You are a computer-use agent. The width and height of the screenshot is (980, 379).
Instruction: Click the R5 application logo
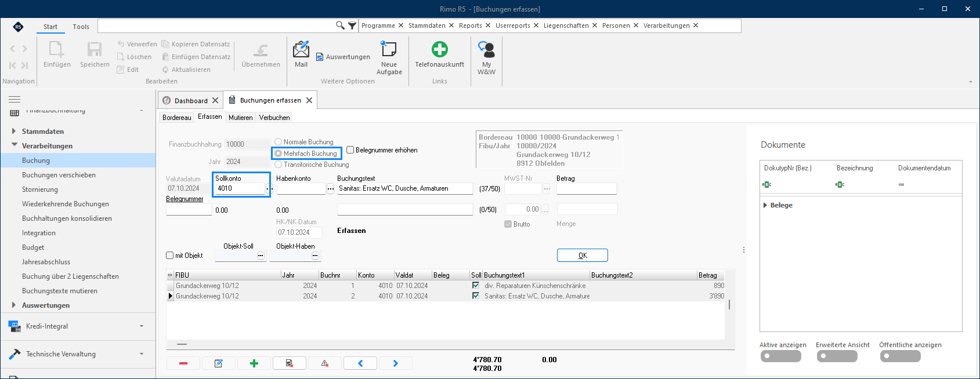(x=18, y=27)
